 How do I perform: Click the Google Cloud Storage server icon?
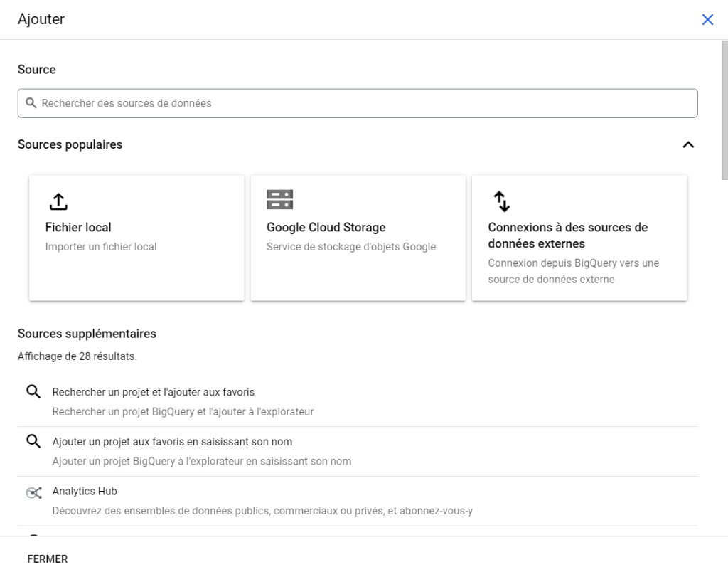(x=279, y=200)
